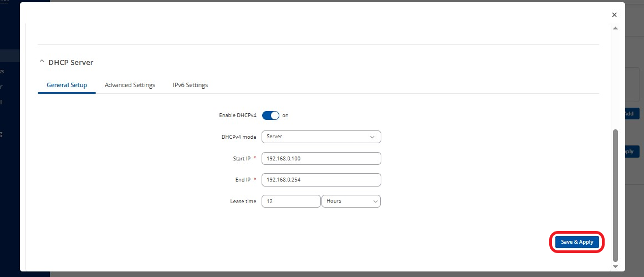Click the DHCPv4 mode label

point(238,137)
